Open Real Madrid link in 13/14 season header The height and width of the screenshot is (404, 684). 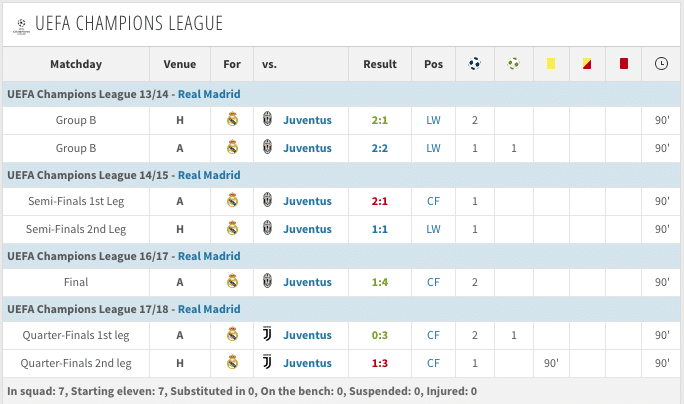point(209,94)
